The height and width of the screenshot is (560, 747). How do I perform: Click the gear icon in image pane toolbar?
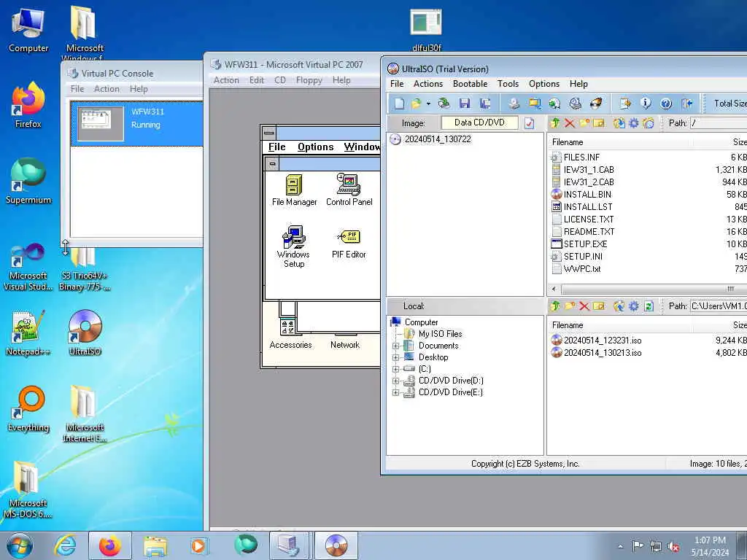click(634, 123)
